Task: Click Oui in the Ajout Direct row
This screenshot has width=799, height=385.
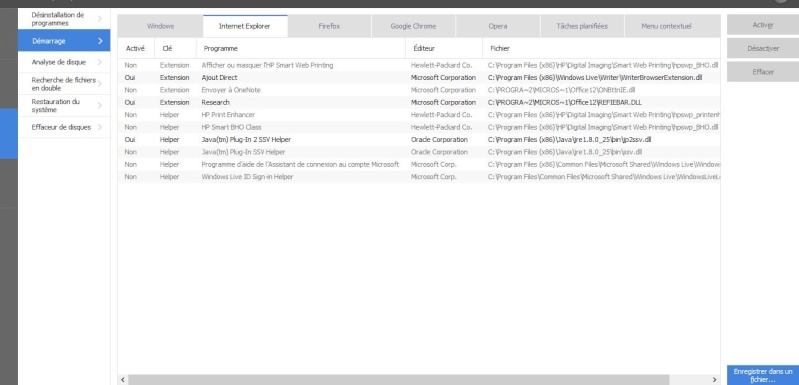Action: [x=130, y=78]
